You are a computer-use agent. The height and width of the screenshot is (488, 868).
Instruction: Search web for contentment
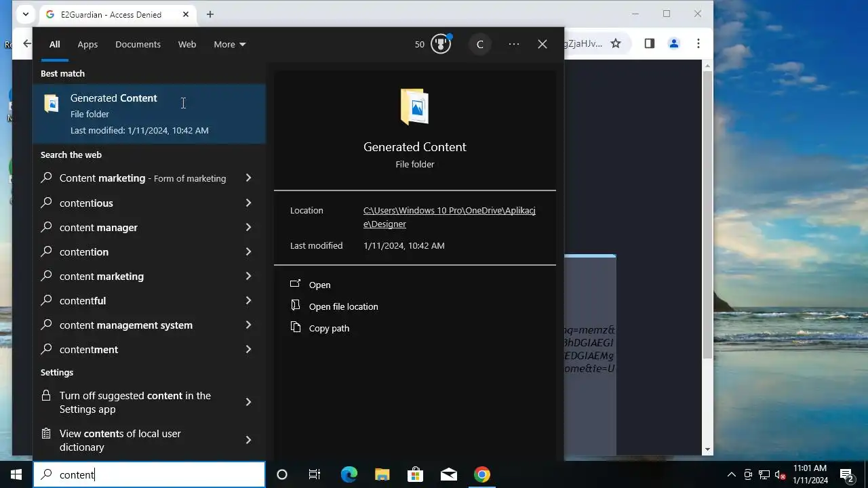[149, 349]
